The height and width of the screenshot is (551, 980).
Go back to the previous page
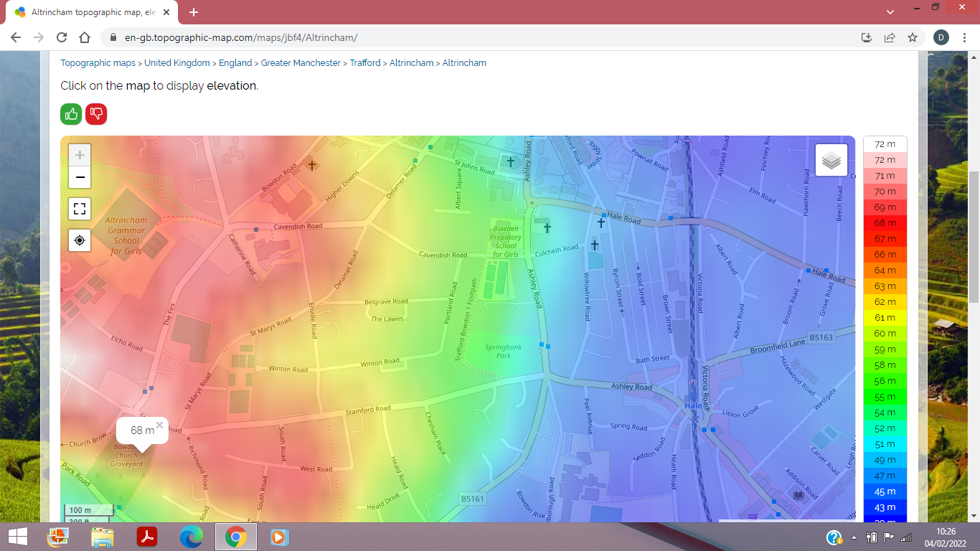coord(16,37)
